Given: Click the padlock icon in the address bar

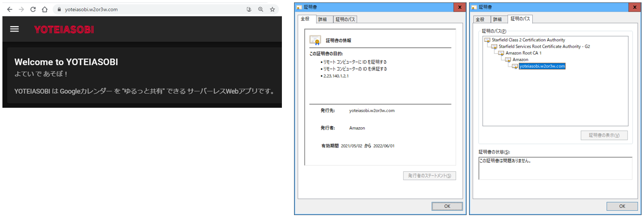Looking at the screenshot, I should click(x=59, y=9).
